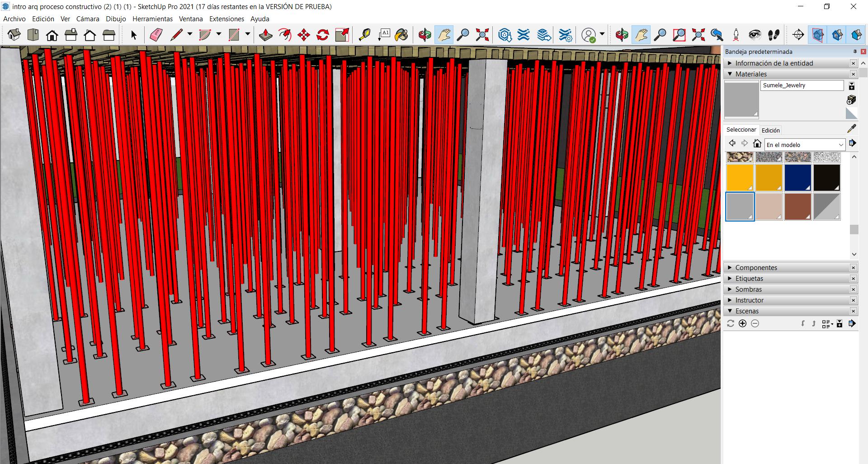Image resolution: width=868 pixels, height=464 pixels.
Task: Pick the Push/Pull tool
Action: coord(265,35)
